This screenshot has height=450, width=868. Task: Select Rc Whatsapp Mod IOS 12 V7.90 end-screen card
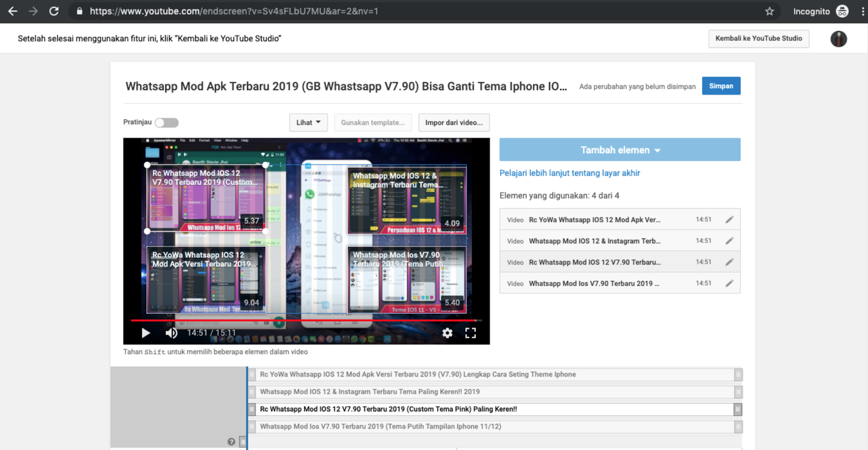[x=206, y=198]
